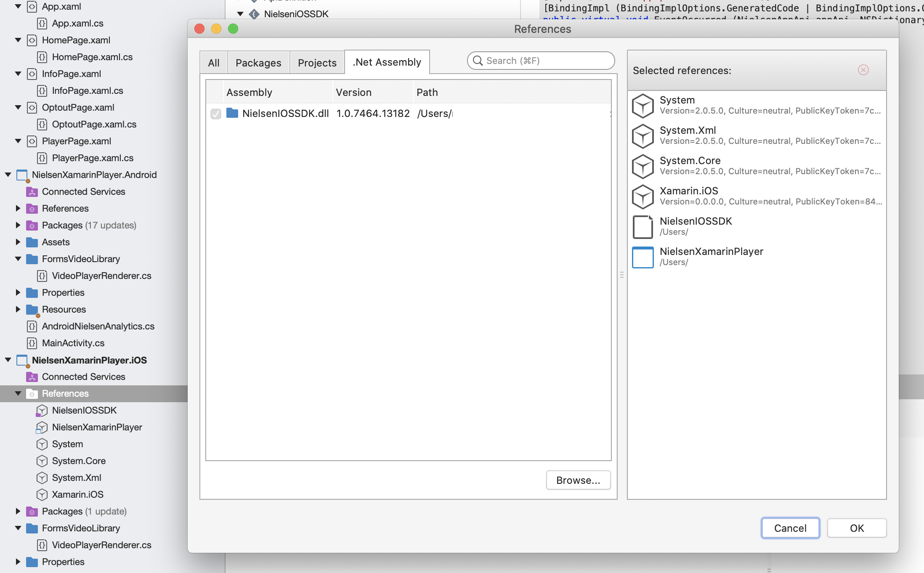Collapse the InfoPage.xaml node

18,74
